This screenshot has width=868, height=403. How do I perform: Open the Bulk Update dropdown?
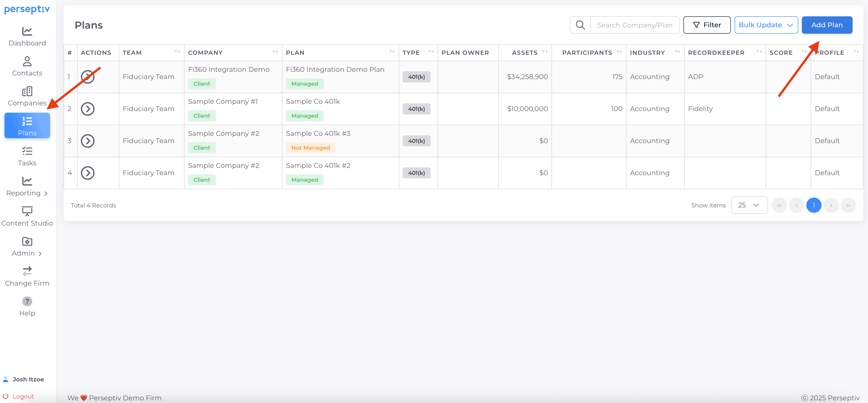[x=766, y=25]
